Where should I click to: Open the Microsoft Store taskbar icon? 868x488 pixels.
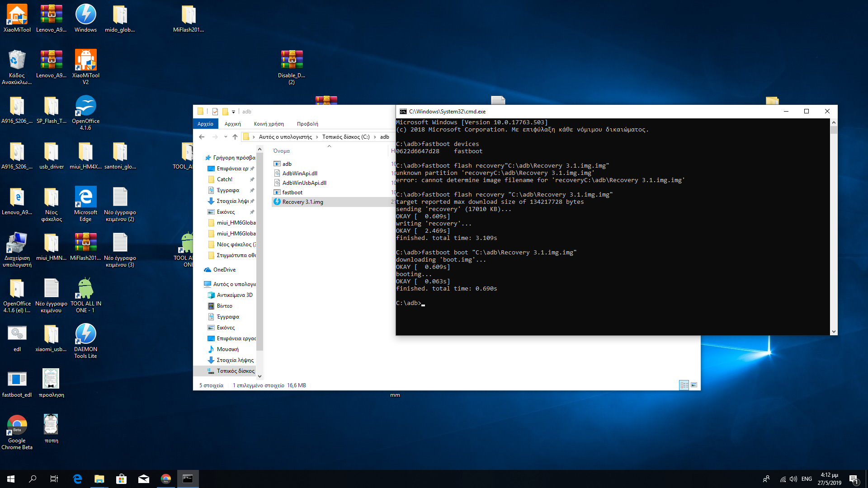(x=121, y=479)
